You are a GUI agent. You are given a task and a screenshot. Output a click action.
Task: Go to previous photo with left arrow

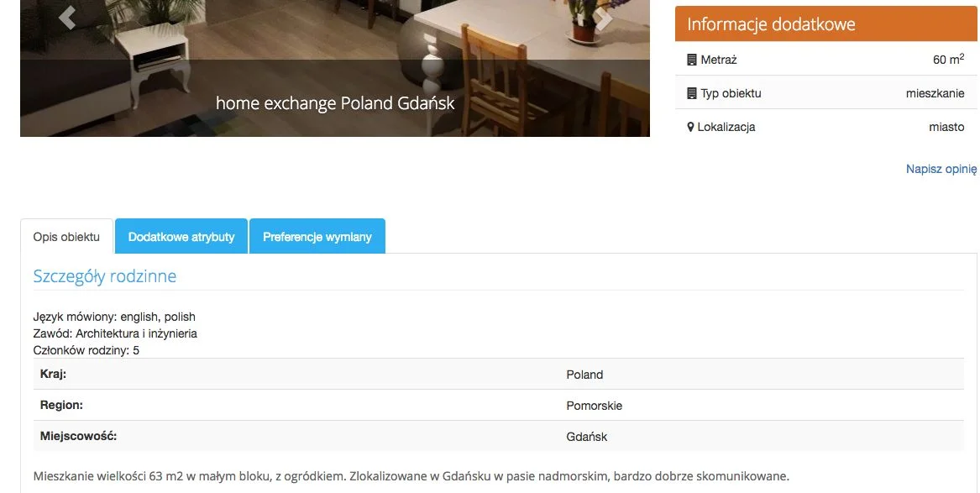coord(67,17)
